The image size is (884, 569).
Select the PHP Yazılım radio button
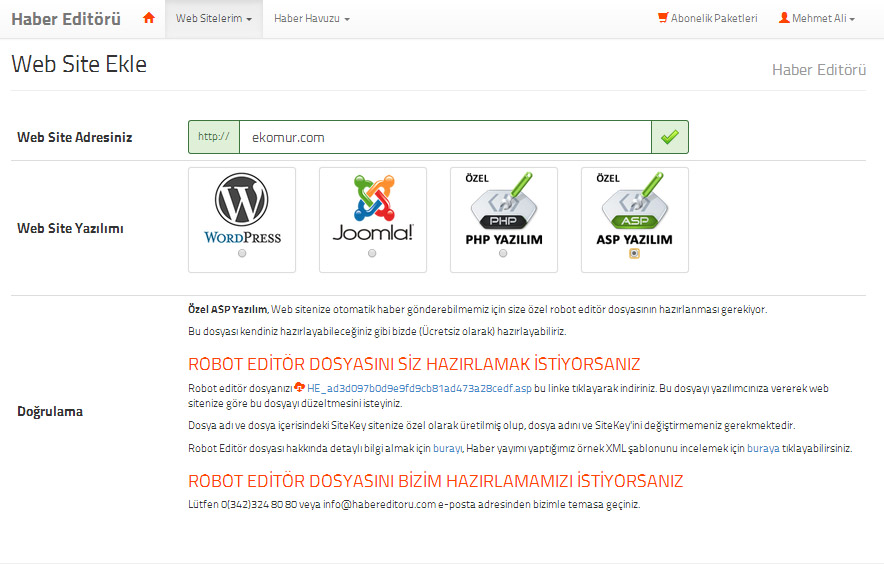(503, 253)
